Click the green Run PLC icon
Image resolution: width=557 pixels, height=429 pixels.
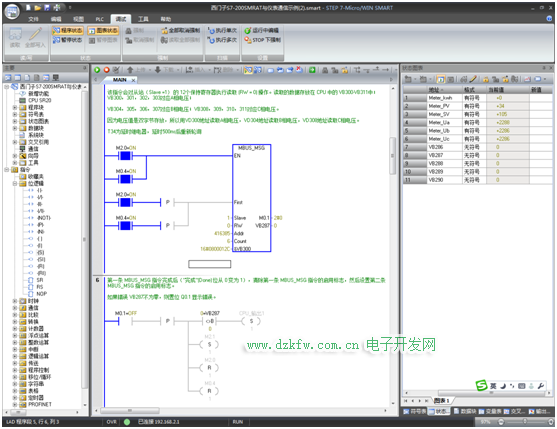(97, 70)
